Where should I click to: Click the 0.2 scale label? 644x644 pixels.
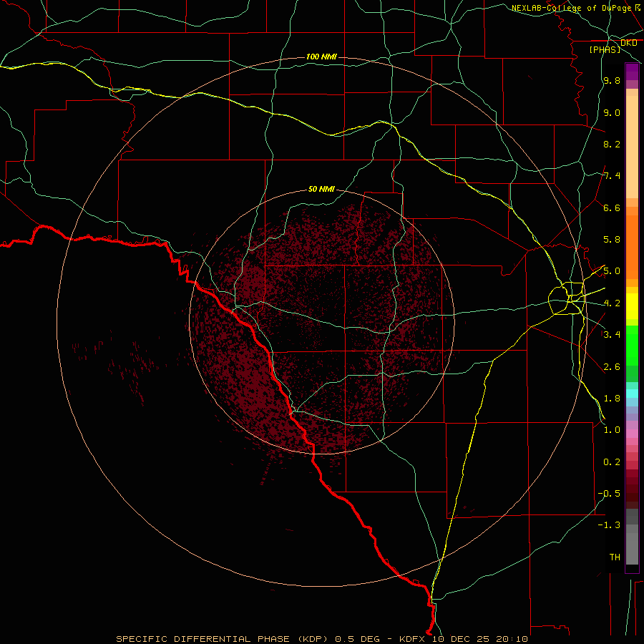coord(612,462)
